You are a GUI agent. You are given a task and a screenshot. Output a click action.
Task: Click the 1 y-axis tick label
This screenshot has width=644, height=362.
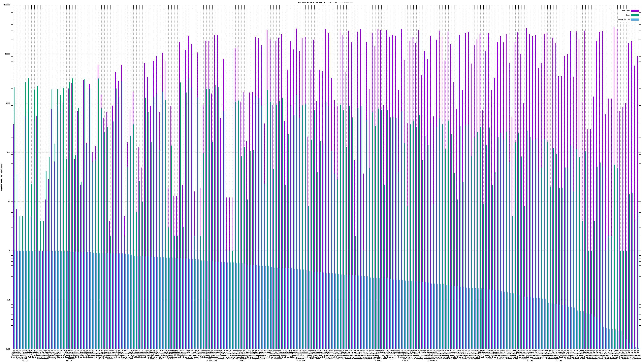pos(10,251)
